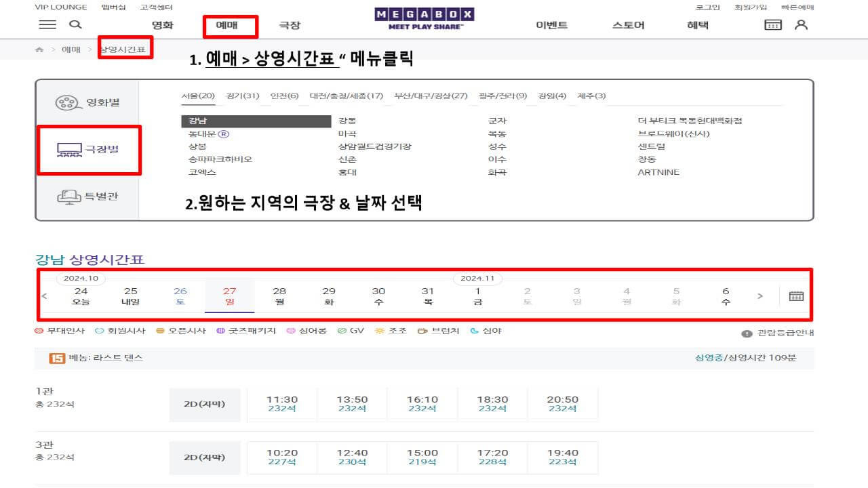Click VIP LOUNGE link
The image size is (868, 488).
(61, 7)
